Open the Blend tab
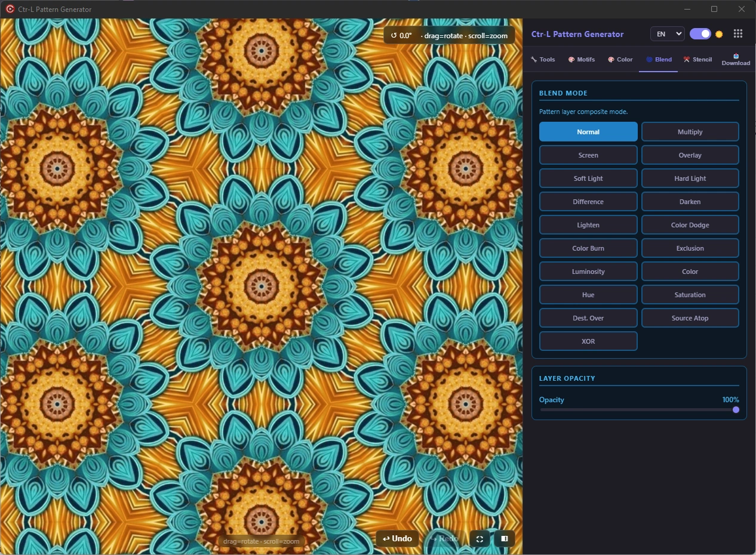The image size is (756, 555). [x=659, y=60]
